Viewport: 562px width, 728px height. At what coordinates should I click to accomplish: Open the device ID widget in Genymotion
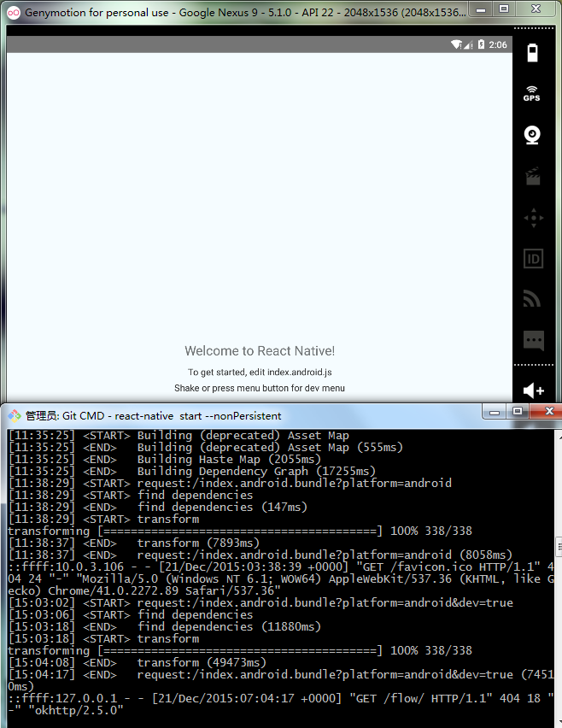533,259
